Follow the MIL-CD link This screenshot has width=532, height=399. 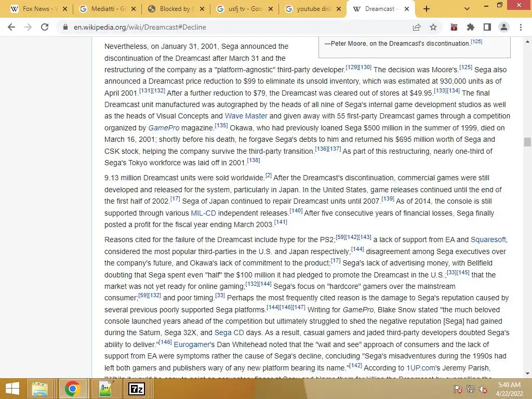pyautogui.click(x=203, y=213)
